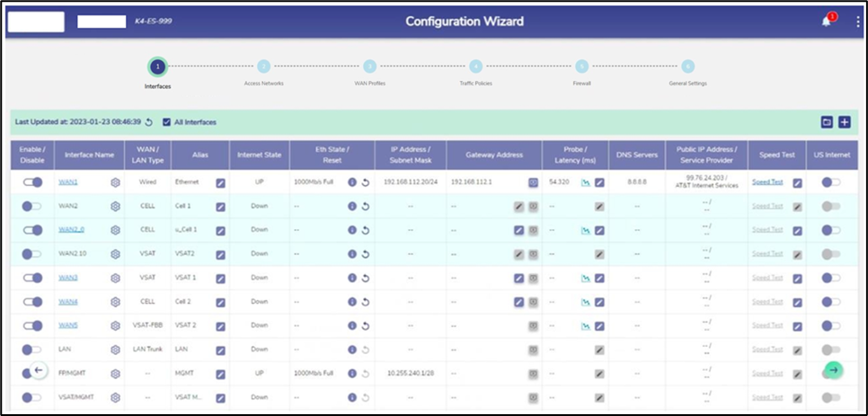Open the notifications bell icon
868x416 pixels.
coord(826,22)
